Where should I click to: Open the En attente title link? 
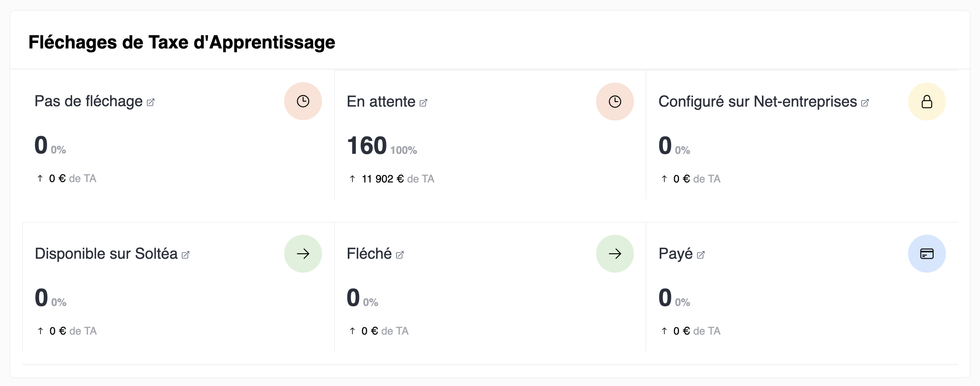pyautogui.click(x=381, y=102)
